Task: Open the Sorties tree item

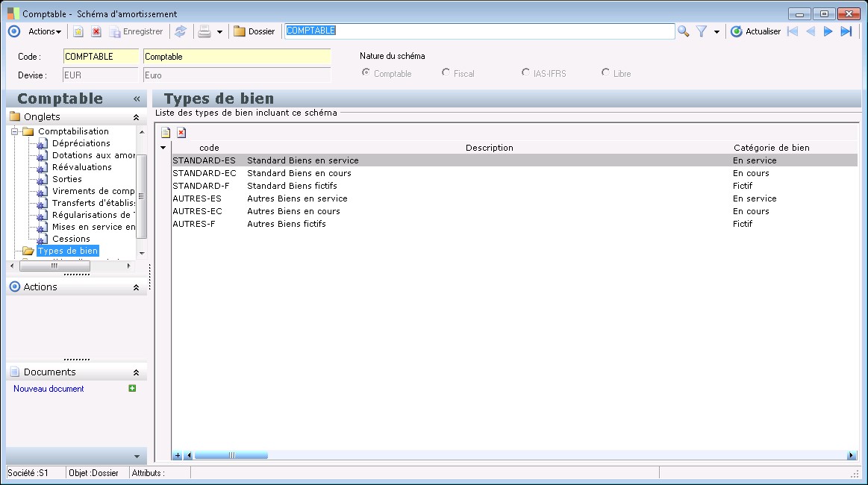Action: pyautogui.click(x=67, y=179)
